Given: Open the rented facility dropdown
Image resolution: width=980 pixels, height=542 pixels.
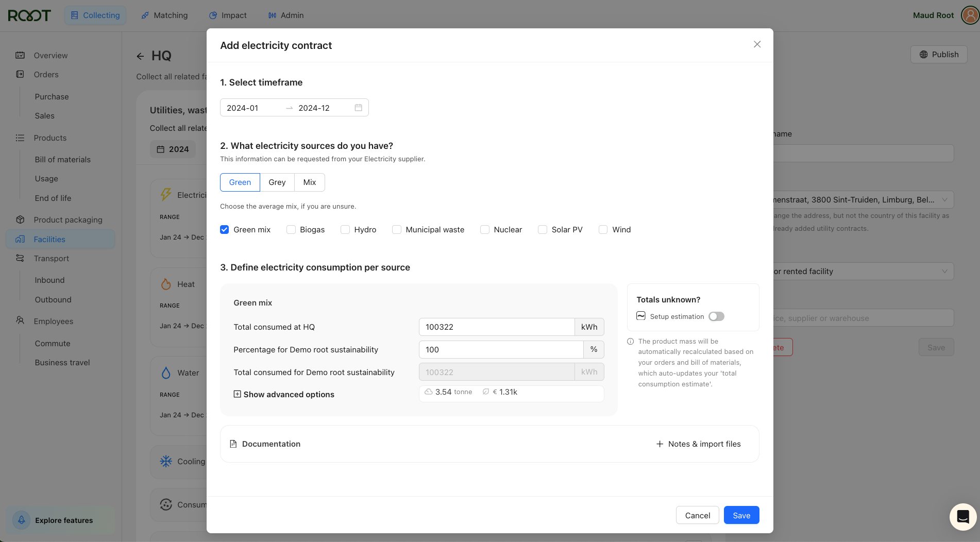Looking at the screenshot, I should click(944, 272).
